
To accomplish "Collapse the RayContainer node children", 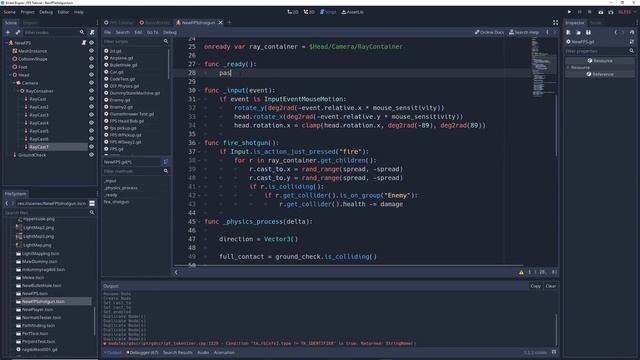I will (x=18, y=91).
